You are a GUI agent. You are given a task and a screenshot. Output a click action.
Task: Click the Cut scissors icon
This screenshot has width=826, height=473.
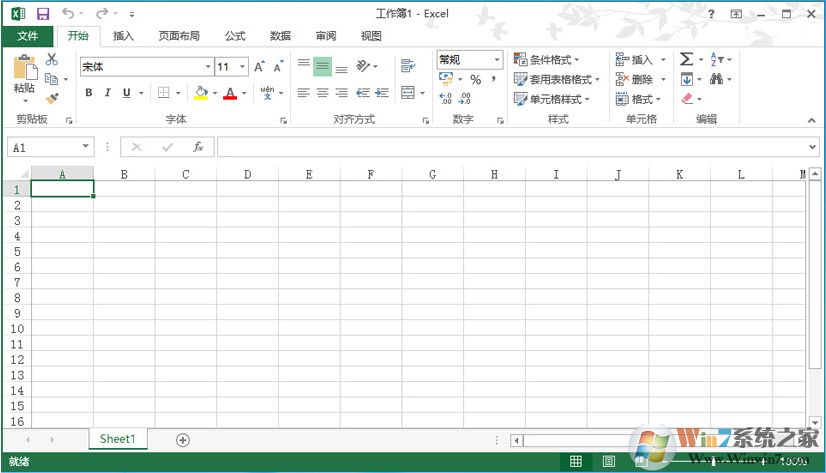pyautogui.click(x=52, y=60)
